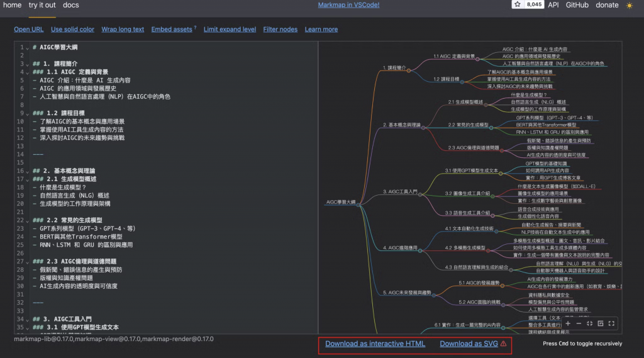Viewport: 644px width, 358px height.
Task: Open mindmap in fullscreen mode
Action: [x=611, y=323]
